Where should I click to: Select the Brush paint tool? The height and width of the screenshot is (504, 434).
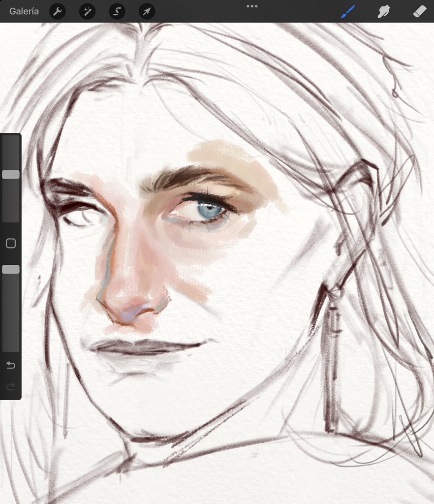click(x=348, y=11)
